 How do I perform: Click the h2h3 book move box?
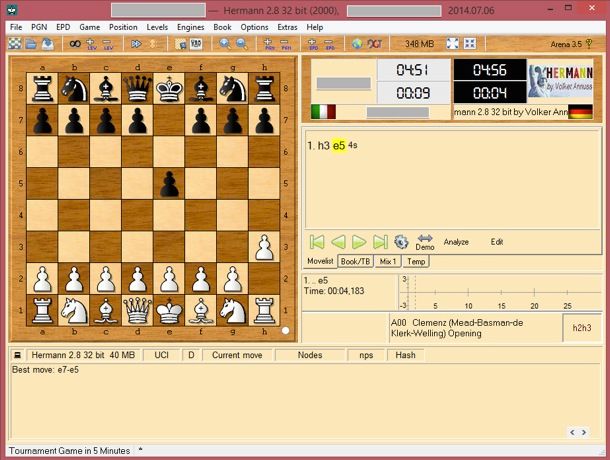pyautogui.click(x=582, y=328)
